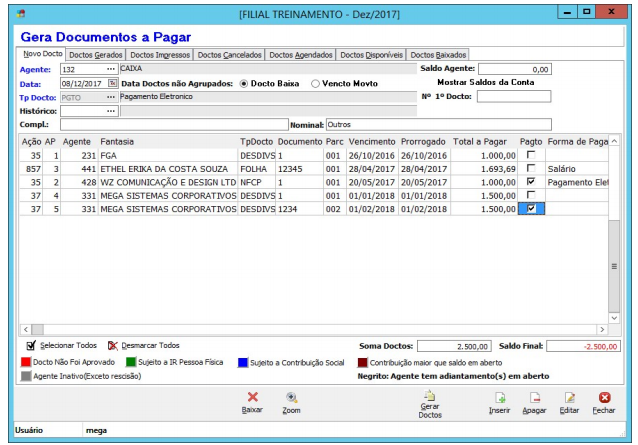638x445 pixels.
Task: Click the Selecionar Todos checkmark icon
Action: coord(31,345)
